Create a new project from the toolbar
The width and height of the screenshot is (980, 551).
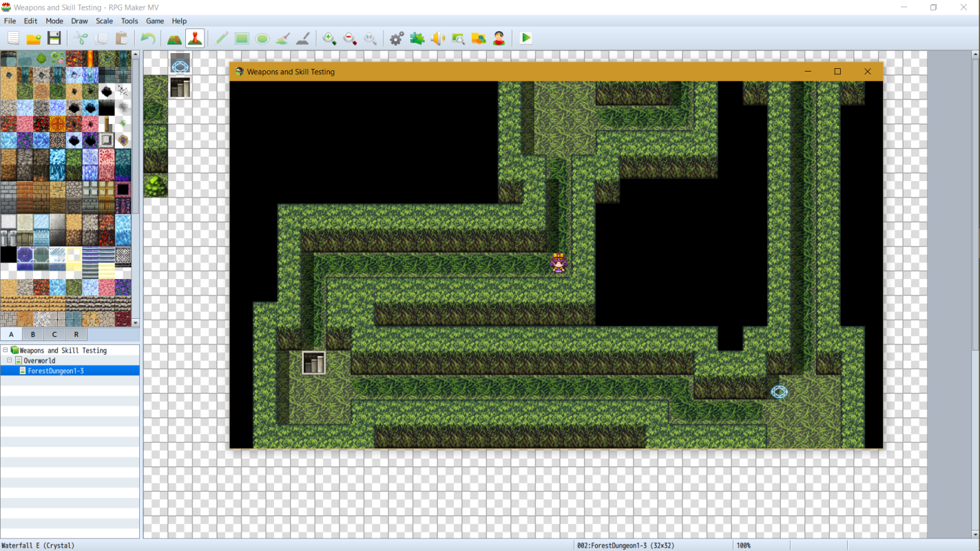pos(13,39)
